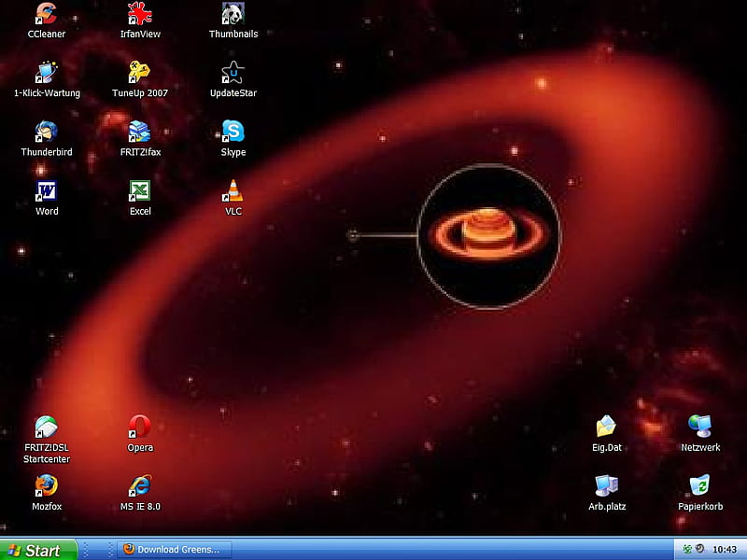
Task: Click the MS IE 8.0 icon
Action: [x=139, y=485]
